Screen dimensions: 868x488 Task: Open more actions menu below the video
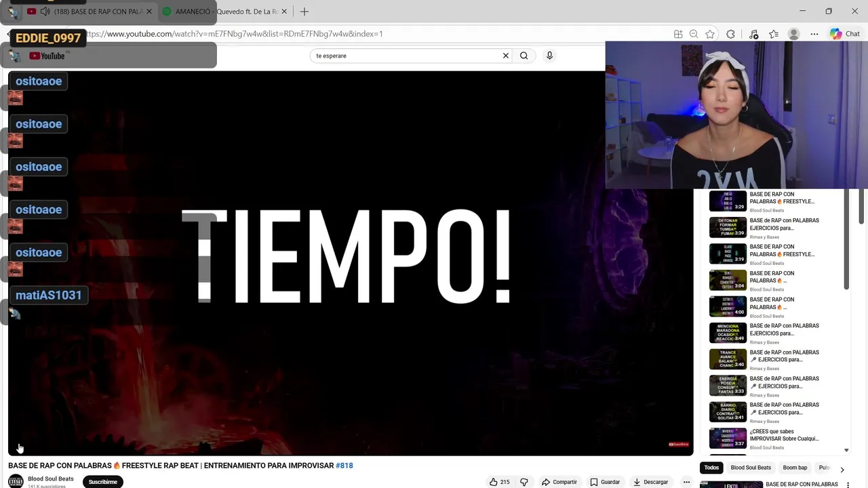686,482
